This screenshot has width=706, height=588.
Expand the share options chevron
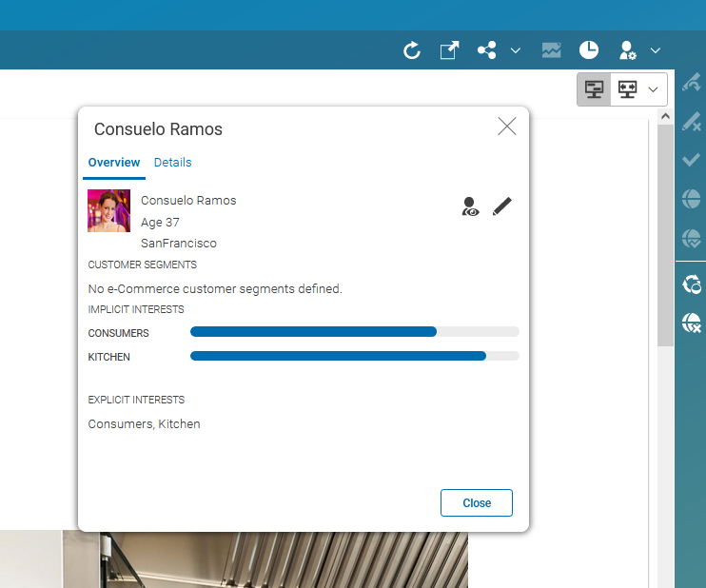pyautogui.click(x=516, y=50)
